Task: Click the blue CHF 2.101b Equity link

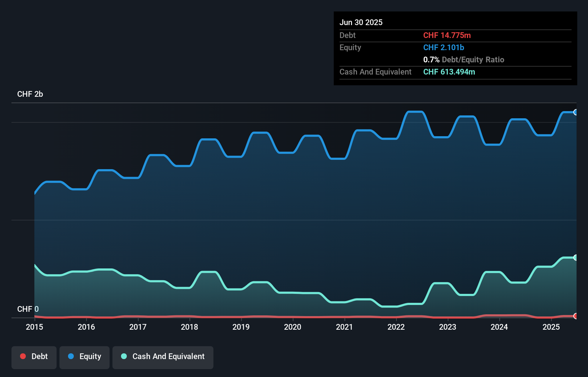Action: click(x=443, y=47)
